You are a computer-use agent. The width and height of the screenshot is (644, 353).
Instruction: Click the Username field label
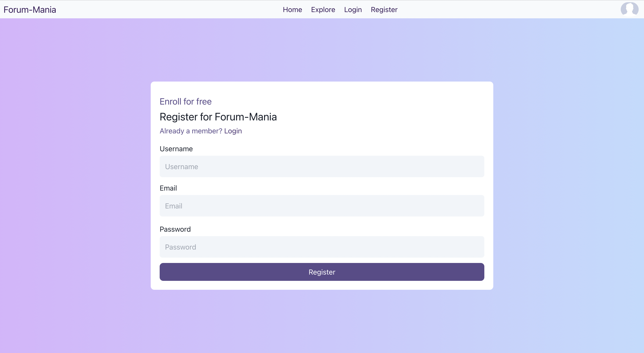coord(176,149)
